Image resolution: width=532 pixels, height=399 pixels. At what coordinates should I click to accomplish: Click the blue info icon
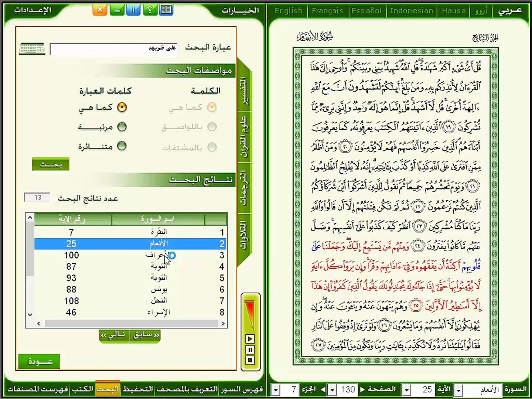tap(133, 10)
